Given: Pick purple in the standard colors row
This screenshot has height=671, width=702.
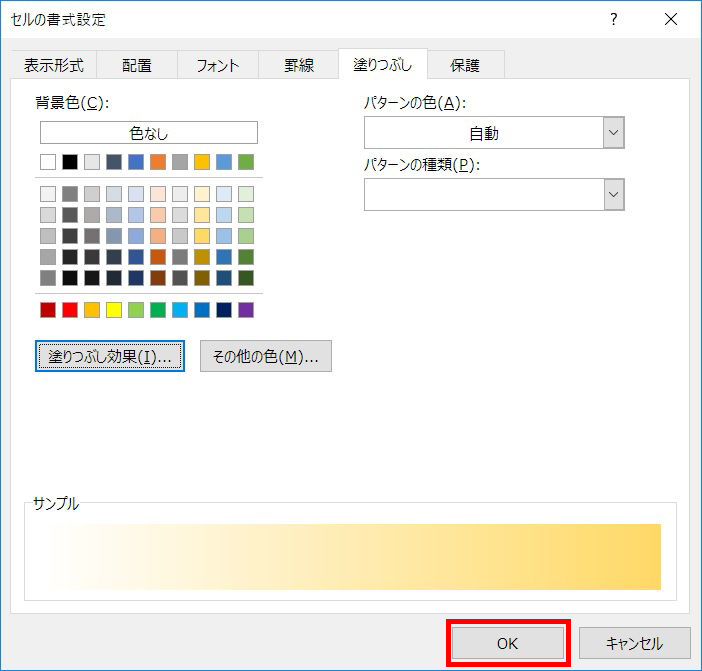Looking at the screenshot, I should pos(246,310).
